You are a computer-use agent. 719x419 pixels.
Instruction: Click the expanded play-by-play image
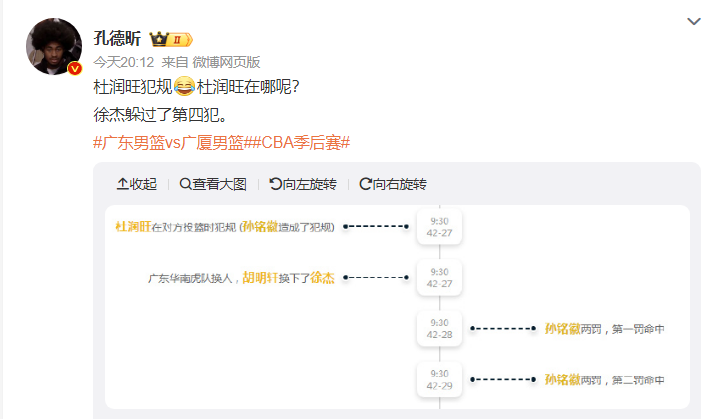coord(397,307)
